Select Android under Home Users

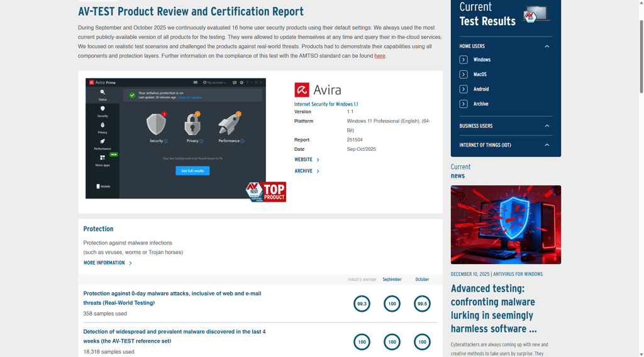click(481, 89)
